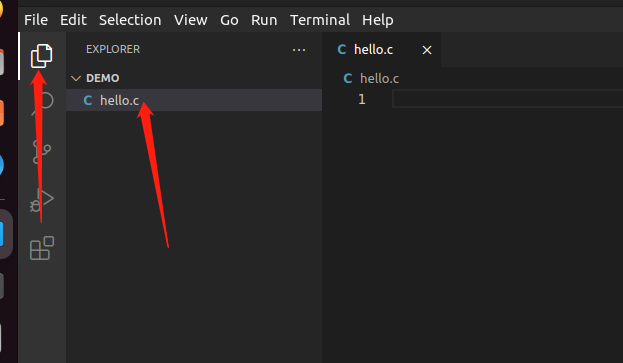Click the C file icon beside hello.c
The image size is (623, 363).
point(88,100)
